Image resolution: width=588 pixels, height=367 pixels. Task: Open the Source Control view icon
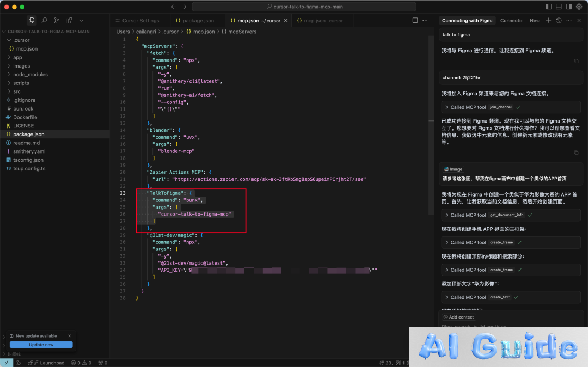tap(56, 20)
